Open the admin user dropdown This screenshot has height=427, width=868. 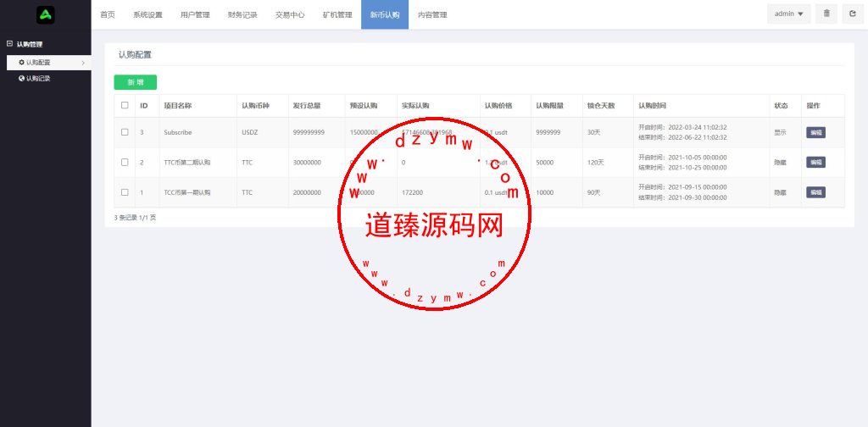point(789,14)
